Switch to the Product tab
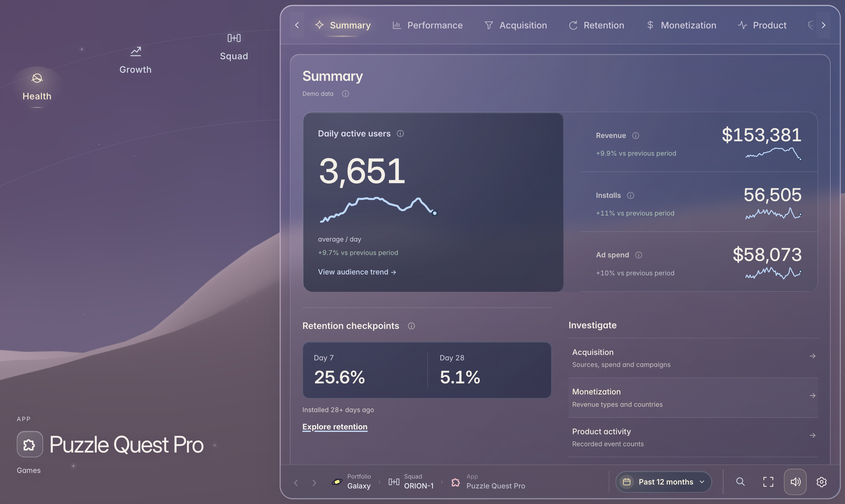 (762, 25)
